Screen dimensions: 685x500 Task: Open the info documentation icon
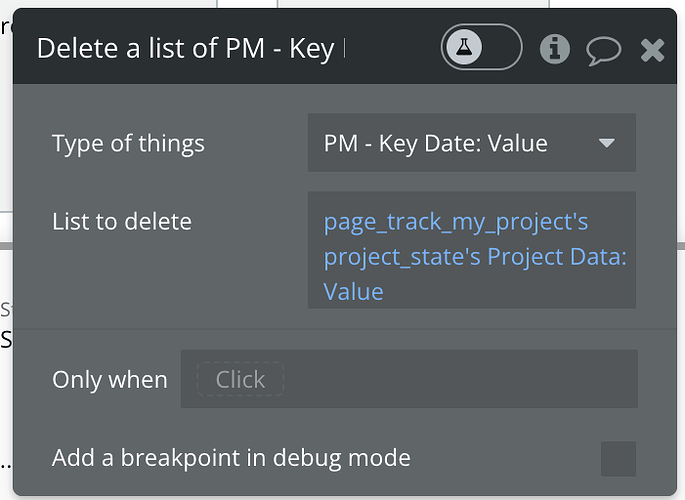554,48
